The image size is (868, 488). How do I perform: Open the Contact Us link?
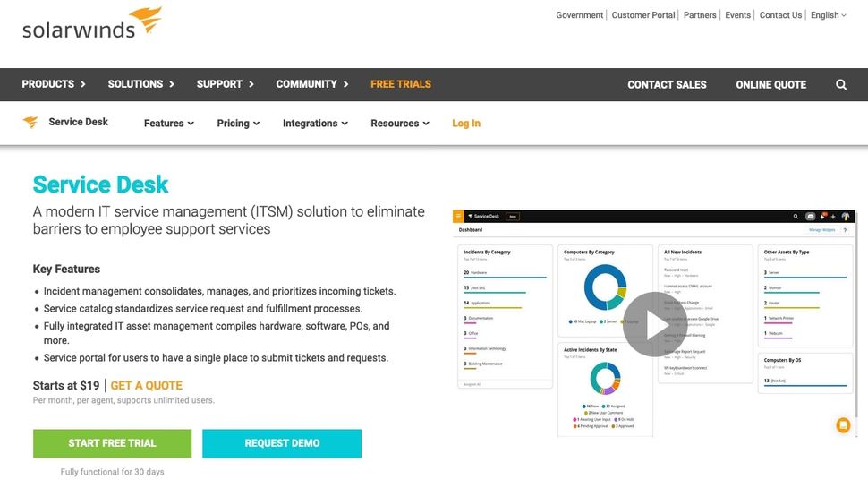(780, 15)
